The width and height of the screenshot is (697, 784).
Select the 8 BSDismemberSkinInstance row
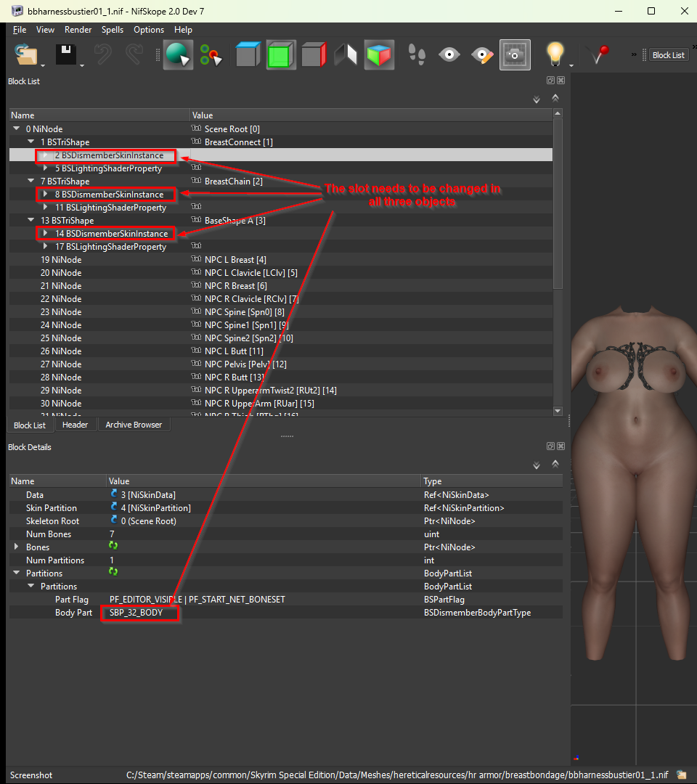[x=281, y=194]
